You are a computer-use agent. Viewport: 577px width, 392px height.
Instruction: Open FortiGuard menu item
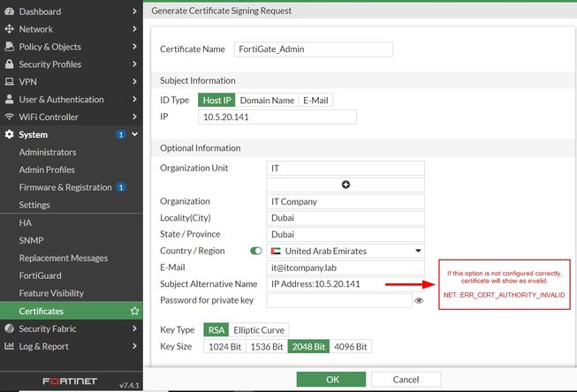pos(40,275)
